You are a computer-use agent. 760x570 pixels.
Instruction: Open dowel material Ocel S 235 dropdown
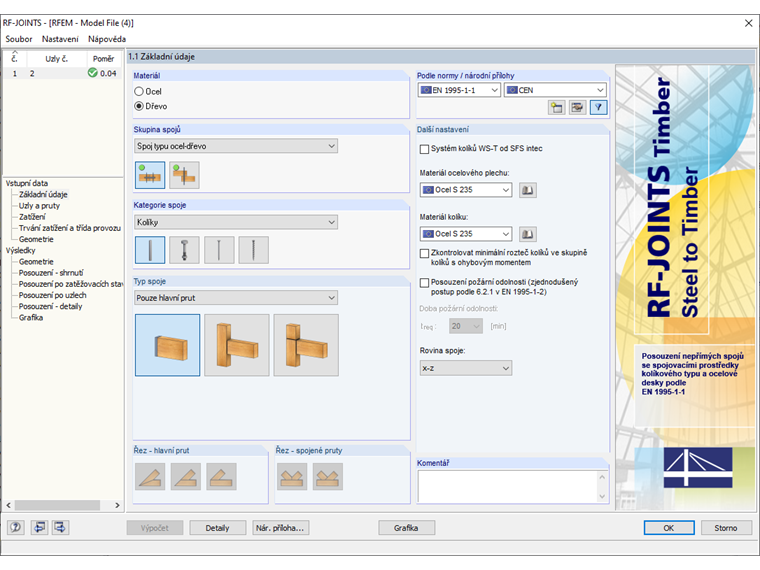[x=466, y=234]
